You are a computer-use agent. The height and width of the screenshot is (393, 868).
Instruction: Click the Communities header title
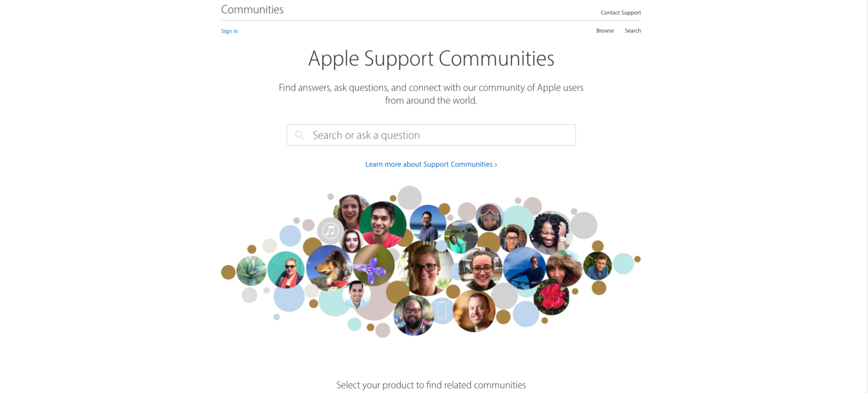point(252,9)
